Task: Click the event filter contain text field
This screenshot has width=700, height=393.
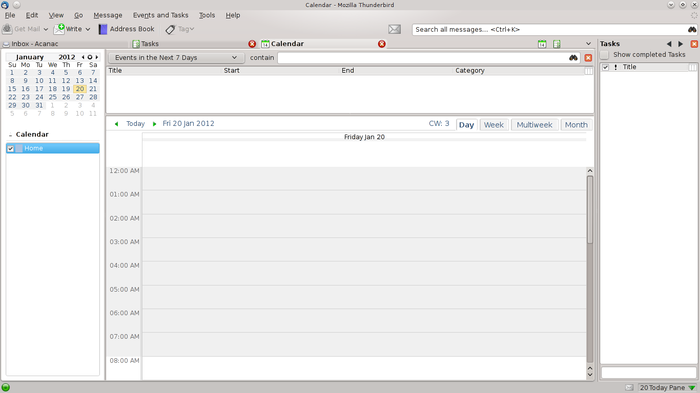Action: [x=422, y=58]
